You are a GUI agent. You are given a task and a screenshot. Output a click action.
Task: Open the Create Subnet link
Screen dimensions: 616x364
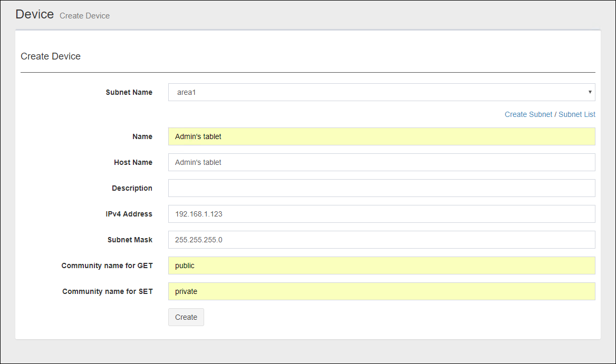pyautogui.click(x=528, y=114)
